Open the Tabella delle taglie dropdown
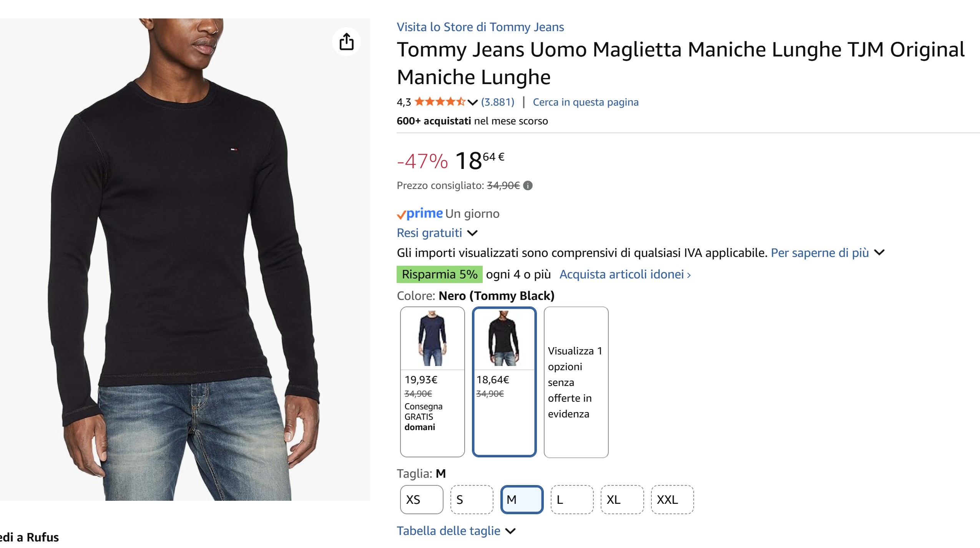 (x=510, y=531)
